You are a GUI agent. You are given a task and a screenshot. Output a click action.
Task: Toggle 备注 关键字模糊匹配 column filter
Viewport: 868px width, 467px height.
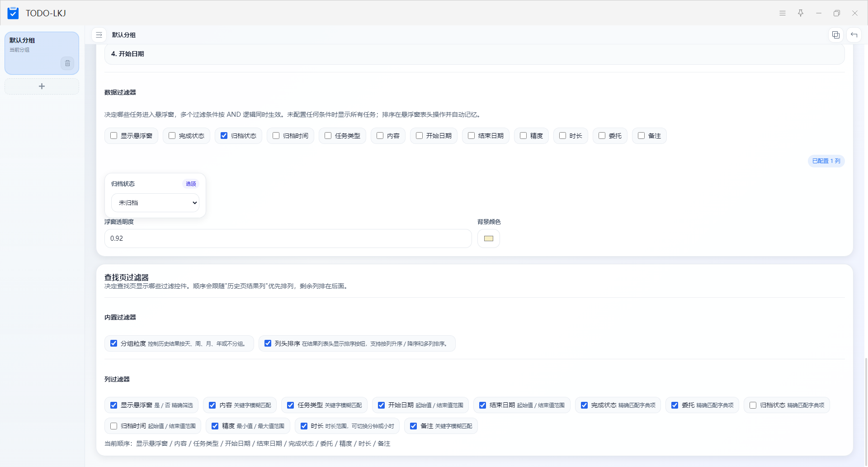tap(414, 426)
